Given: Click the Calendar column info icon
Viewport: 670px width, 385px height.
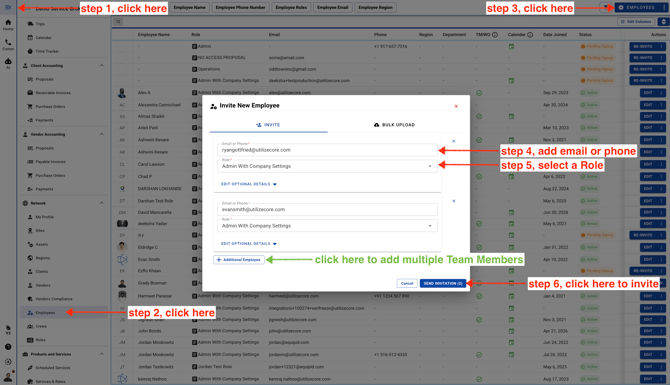Looking at the screenshot, I should tap(530, 35).
